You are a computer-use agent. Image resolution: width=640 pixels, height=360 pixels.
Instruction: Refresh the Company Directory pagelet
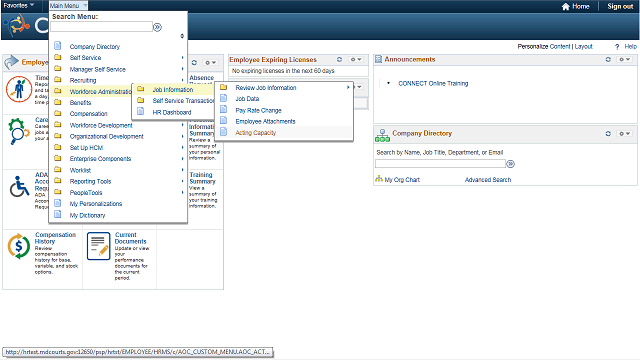tap(608, 133)
